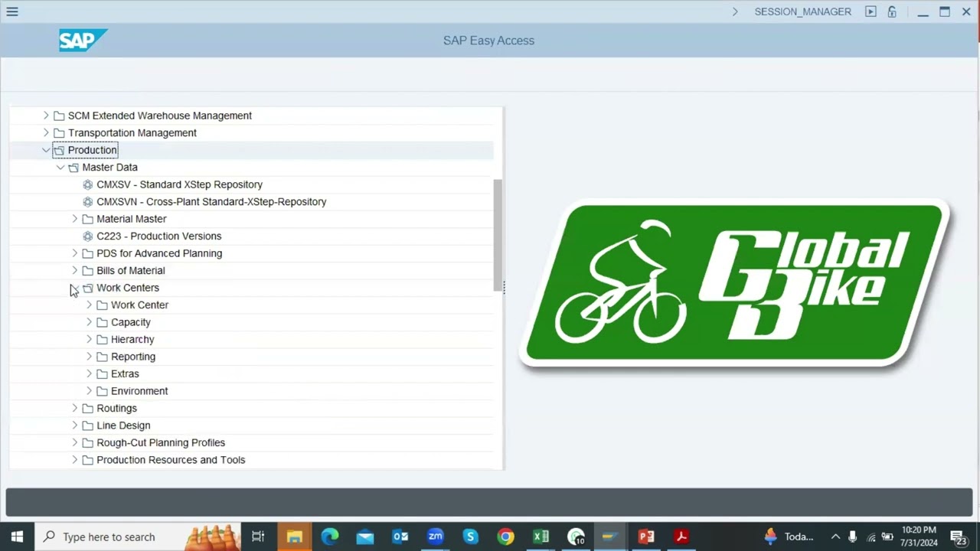The image size is (980, 551).
Task: Select the Extras tree label
Action: click(x=125, y=373)
